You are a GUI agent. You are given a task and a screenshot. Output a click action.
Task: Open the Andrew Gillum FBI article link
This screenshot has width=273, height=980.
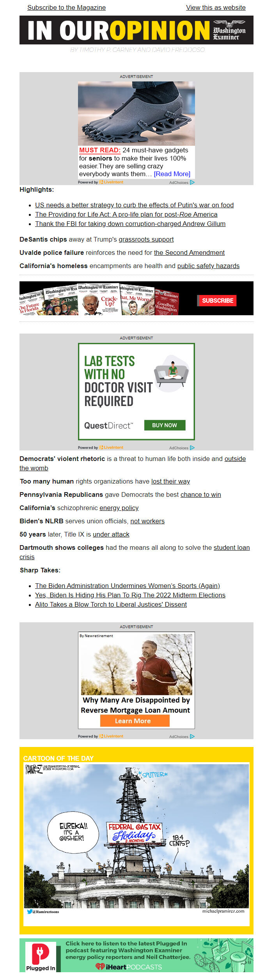(130, 224)
